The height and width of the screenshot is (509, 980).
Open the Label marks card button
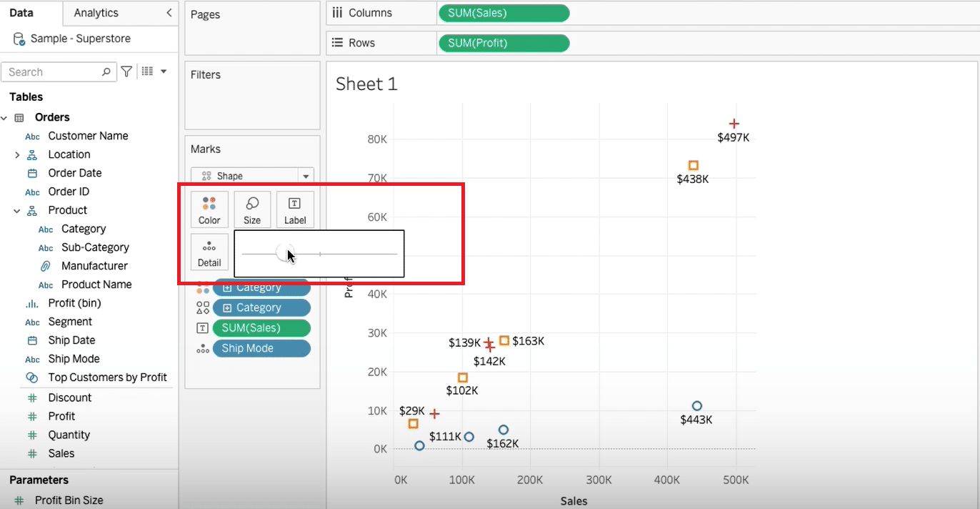295,209
